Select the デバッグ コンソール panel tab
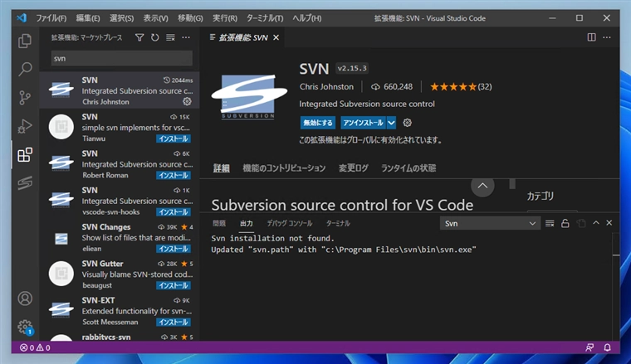 click(x=289, y=223)
